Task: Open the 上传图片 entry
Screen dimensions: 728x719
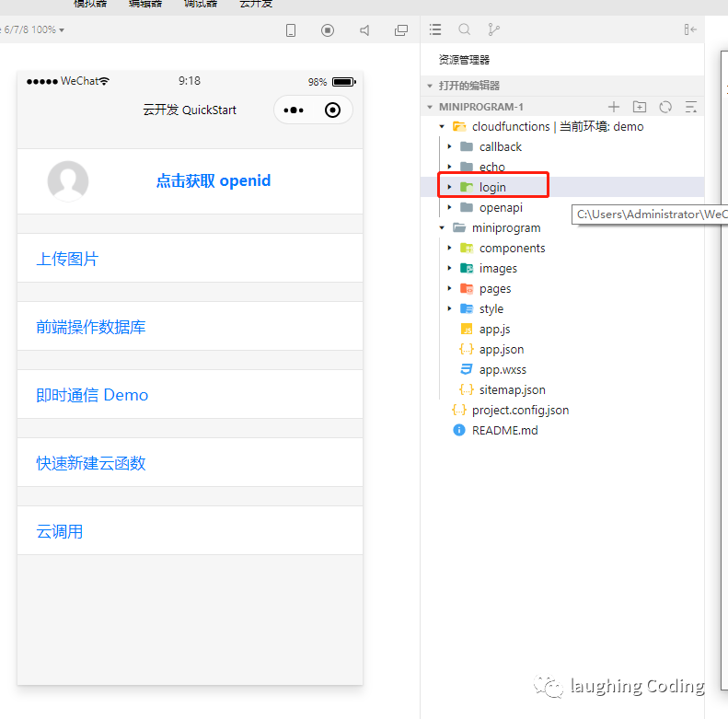Action: [x=190, y=259]
